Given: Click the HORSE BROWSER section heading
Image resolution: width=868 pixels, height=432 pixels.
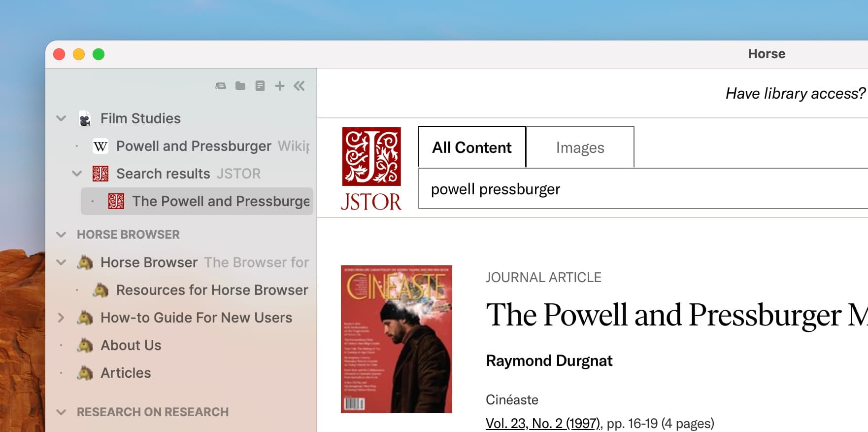Looking at the screenshot, I should click(128, 234).
